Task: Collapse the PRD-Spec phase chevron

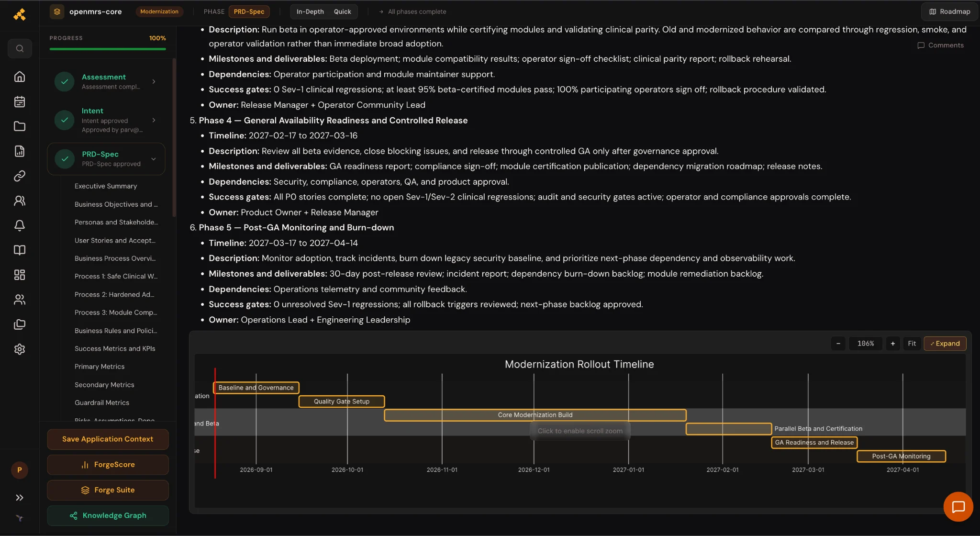Action: [x=154, y=159]
